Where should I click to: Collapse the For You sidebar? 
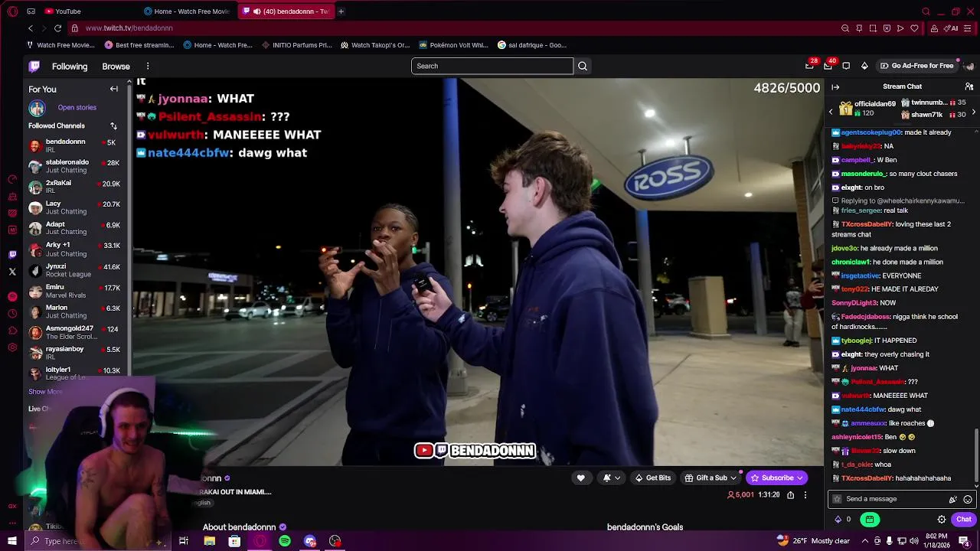click(x=114, y=89)
